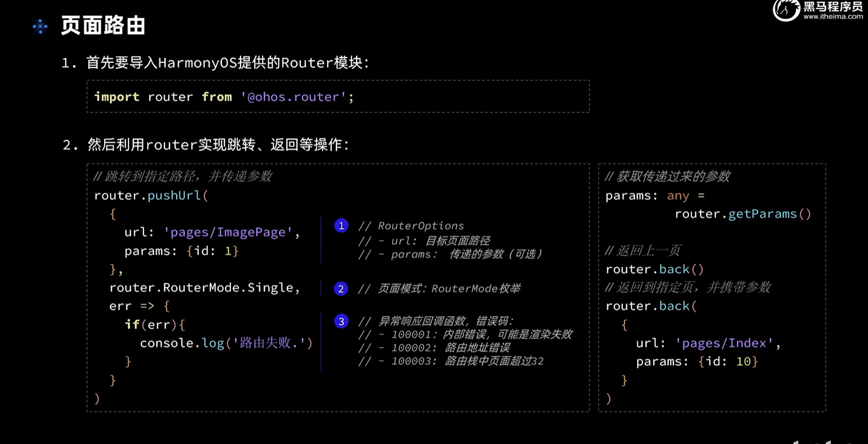The height and width of the screenshot is (444, 868).
Task: Click the 返回上一页 comment
Action: (643, 251)
